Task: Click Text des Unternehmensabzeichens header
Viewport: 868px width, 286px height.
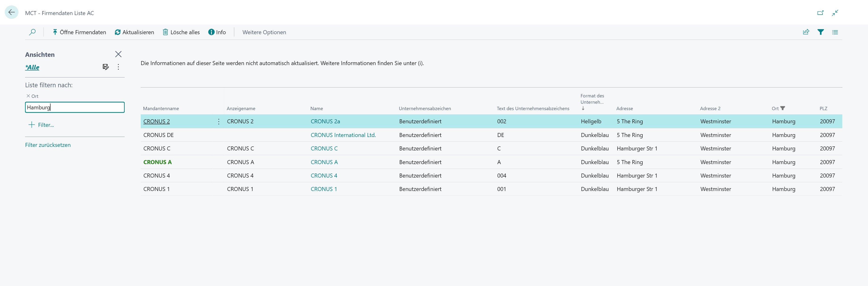Action: (x=533, y=108)
